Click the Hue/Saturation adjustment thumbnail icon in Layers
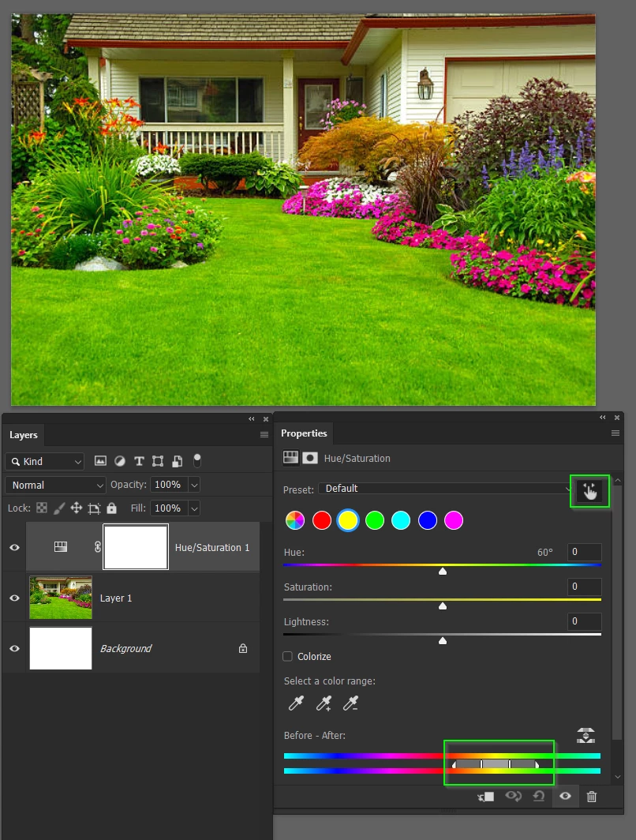 pyautogui.click(x=61, y=547)
